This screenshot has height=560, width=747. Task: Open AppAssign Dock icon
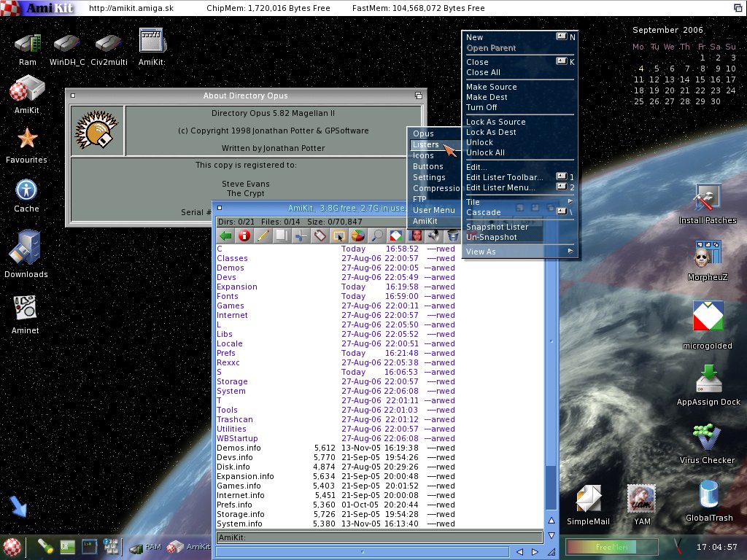coord(708,385)
